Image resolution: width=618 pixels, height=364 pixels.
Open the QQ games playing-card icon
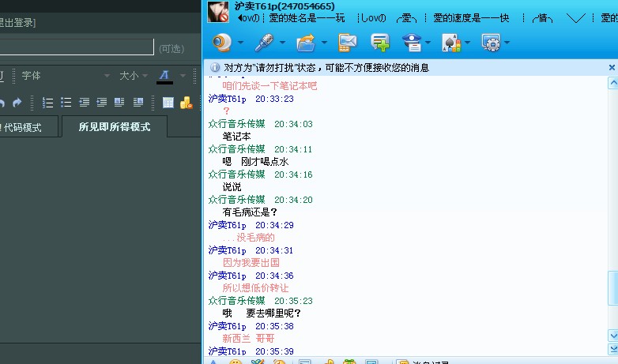coord(451,43)
